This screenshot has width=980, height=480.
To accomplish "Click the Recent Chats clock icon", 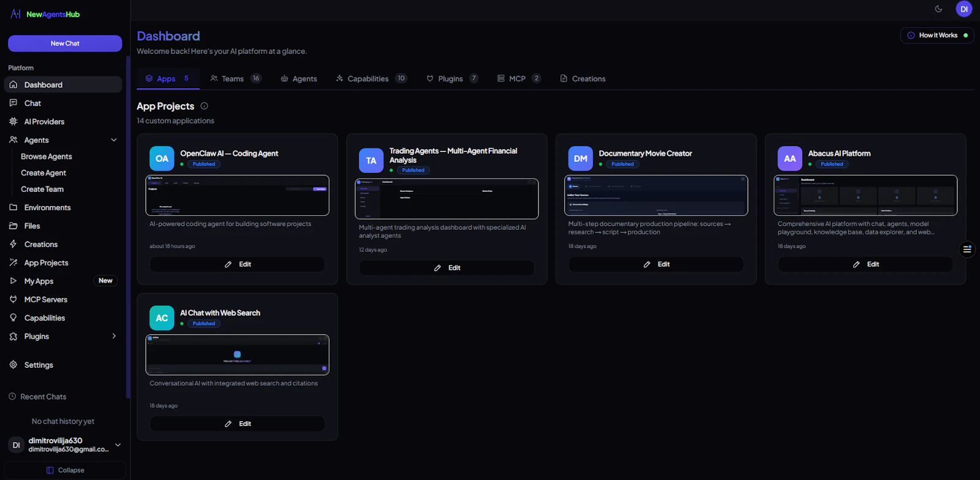I will pyautogui.click(x=12, y=397).
